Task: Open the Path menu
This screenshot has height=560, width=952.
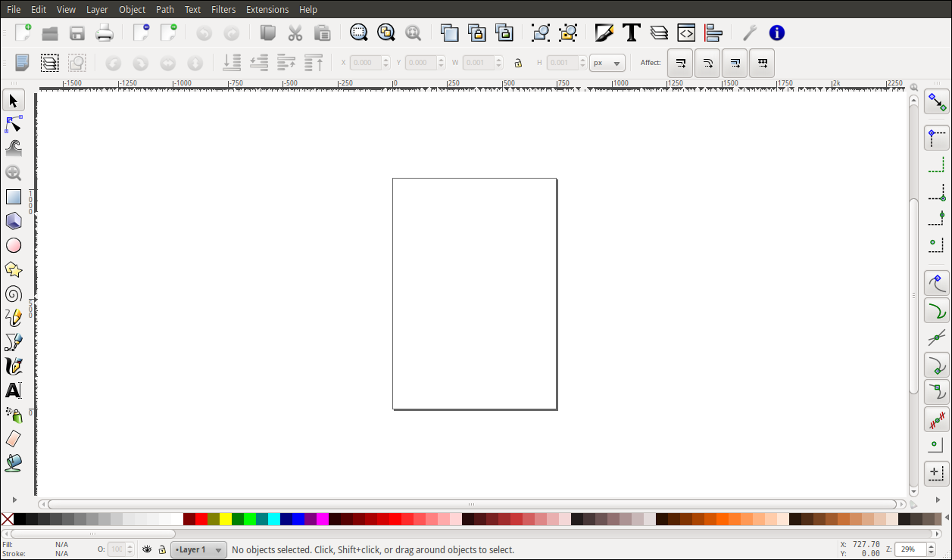Action: (x=165, y=9)
